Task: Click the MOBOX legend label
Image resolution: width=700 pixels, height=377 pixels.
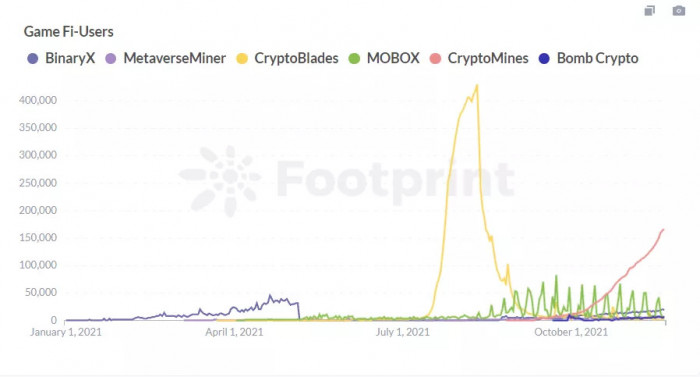Action: click(x=393, y=59)
